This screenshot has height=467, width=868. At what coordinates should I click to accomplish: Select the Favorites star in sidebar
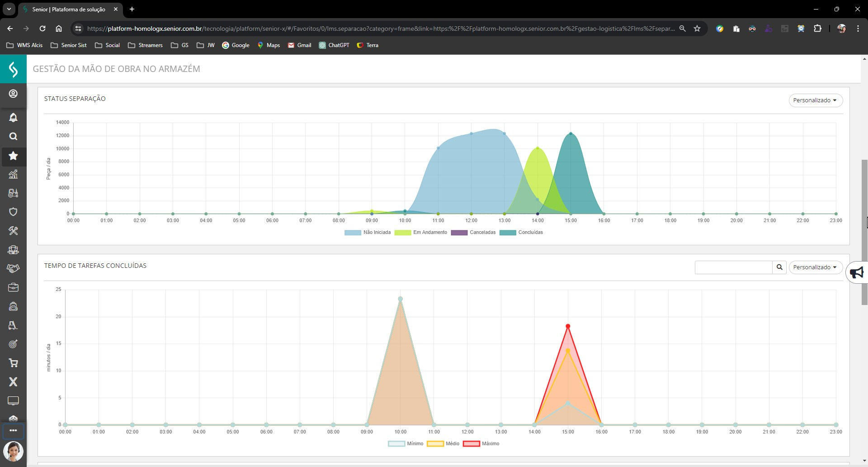[x=13, y=156]
